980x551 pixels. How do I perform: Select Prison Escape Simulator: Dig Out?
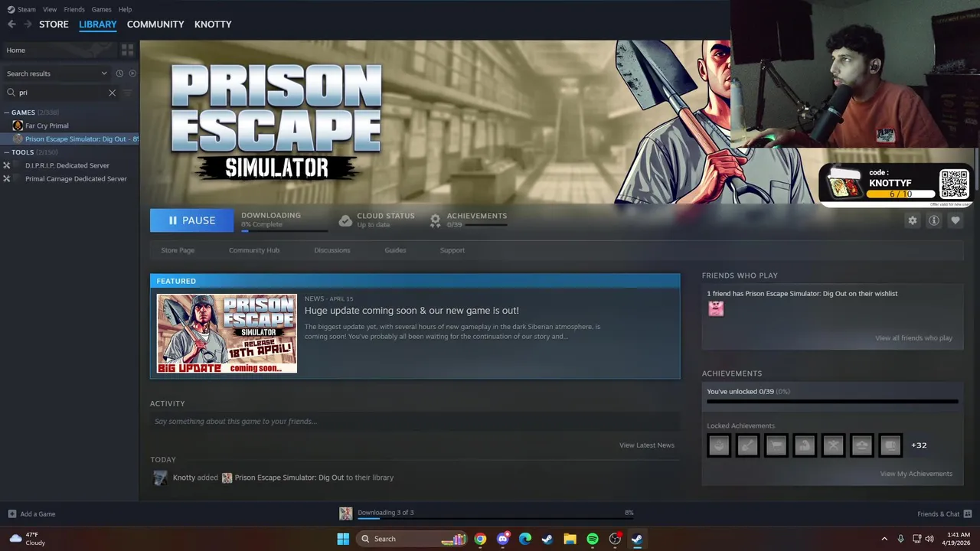point(75,139)
